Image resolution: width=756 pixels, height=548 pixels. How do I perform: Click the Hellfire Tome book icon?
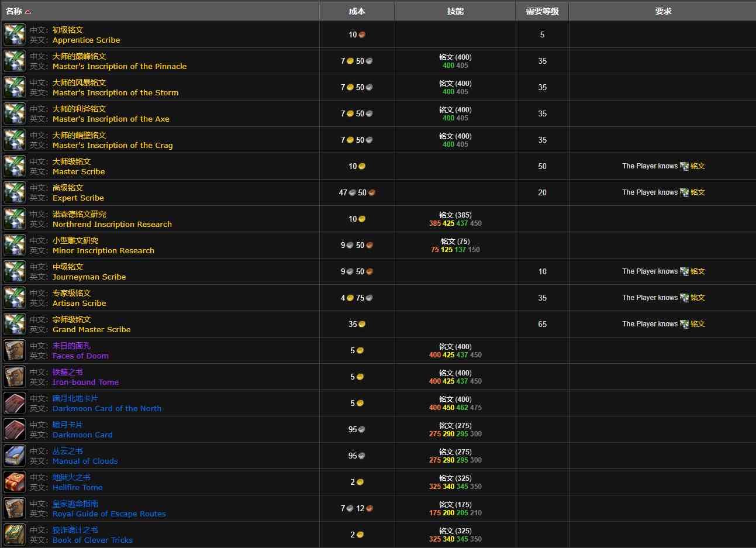(15, 482)
